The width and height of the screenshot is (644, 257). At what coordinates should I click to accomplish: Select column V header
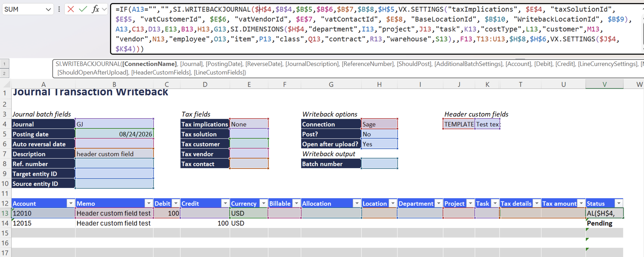(x=604, y=84)
